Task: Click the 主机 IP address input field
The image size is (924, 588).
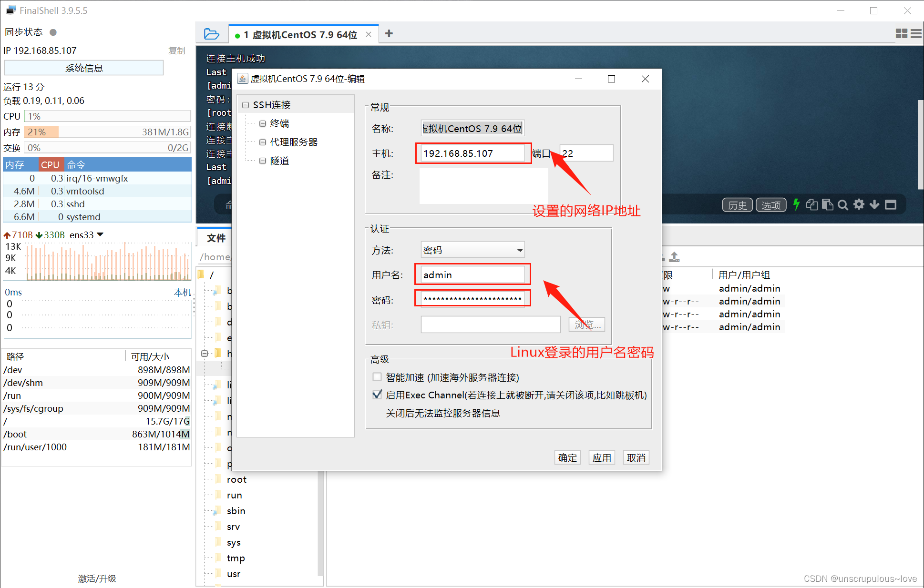Action: (x=472, y=153)
